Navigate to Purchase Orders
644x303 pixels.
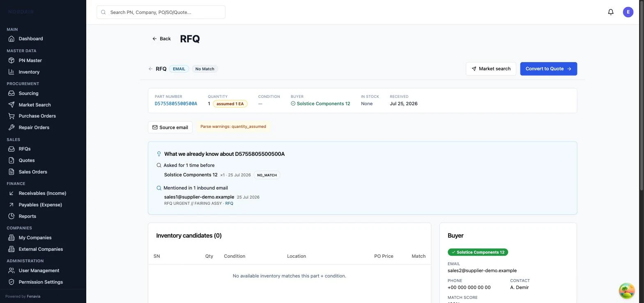43,116
